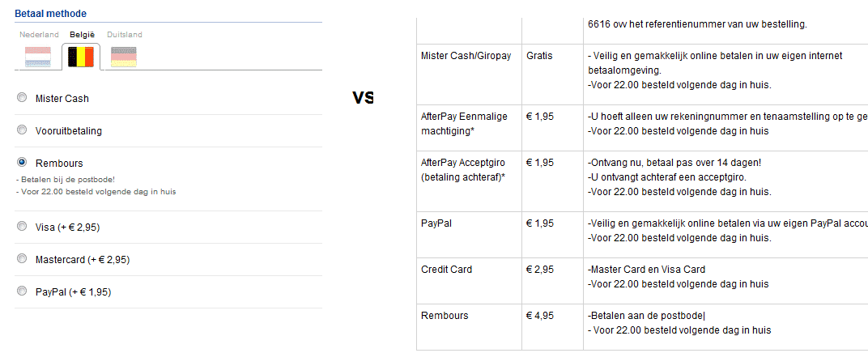This screenshot has height=353, width=868.
Task: Click the Belgian flag icon
Action: [x=81, y=56]
